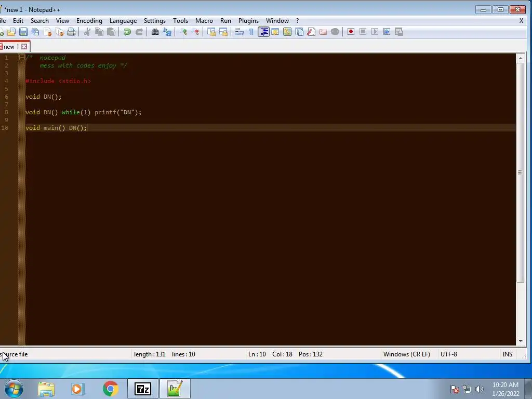Stop macro recording button
Viewport: 532px width, 399px height.
pyautogui.click(x=363, y=32)
